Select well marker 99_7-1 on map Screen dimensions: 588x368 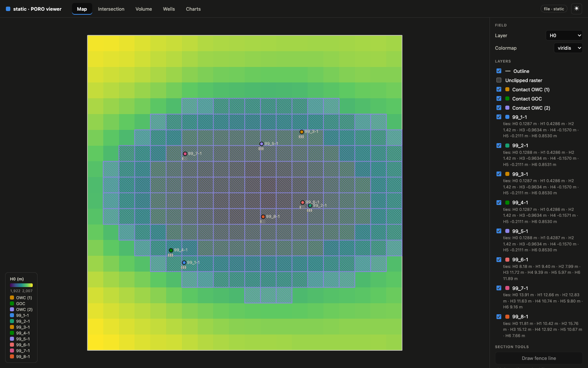pyautogui.click(x=185, y=154)
